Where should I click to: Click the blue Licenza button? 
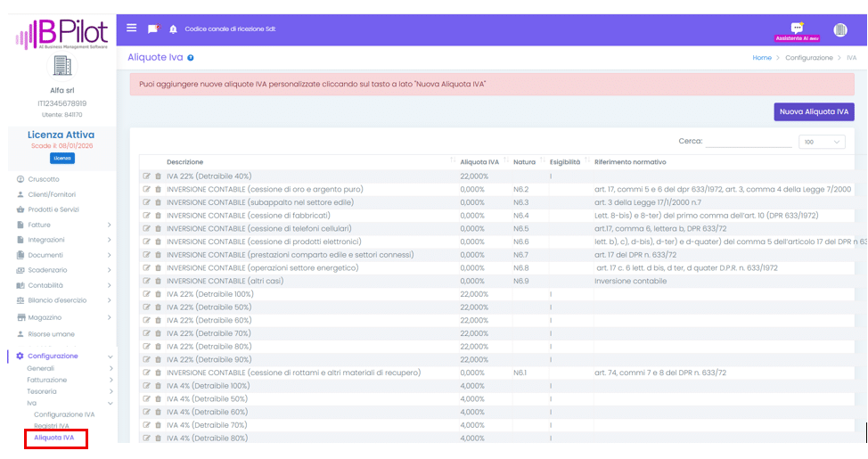(62, 159)
